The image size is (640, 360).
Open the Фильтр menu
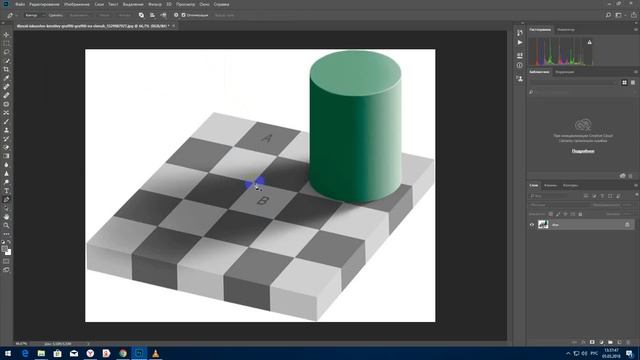click(x=155, y=4)
